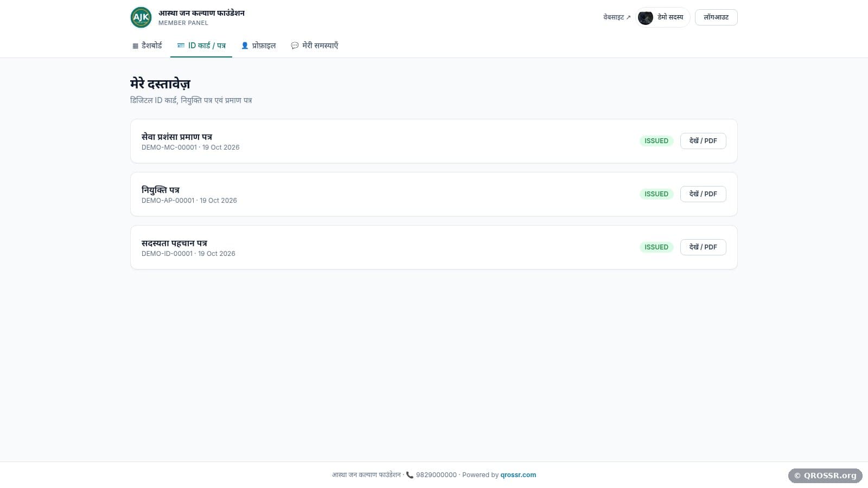The height and width of the screenshot is (488, 868).
Task: Click the phone number 9829000000
Action: 436,475
